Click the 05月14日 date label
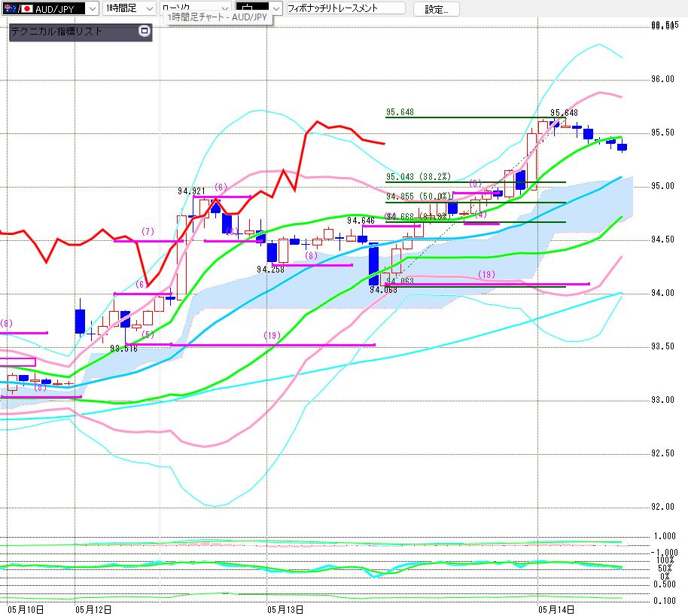The width and height of the screenshot is (688, 616). [x=556, y=609]
